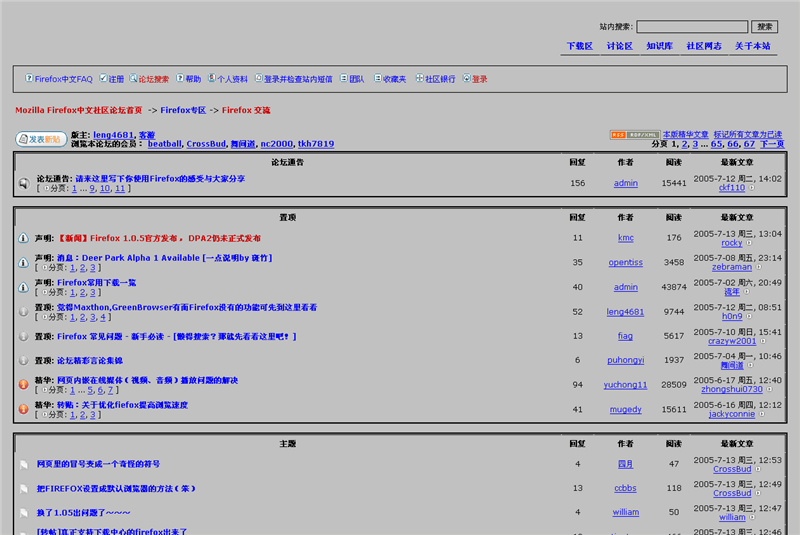
Task: Go to Firefox专区 breadcrumb link
Action: click(183, 110)
